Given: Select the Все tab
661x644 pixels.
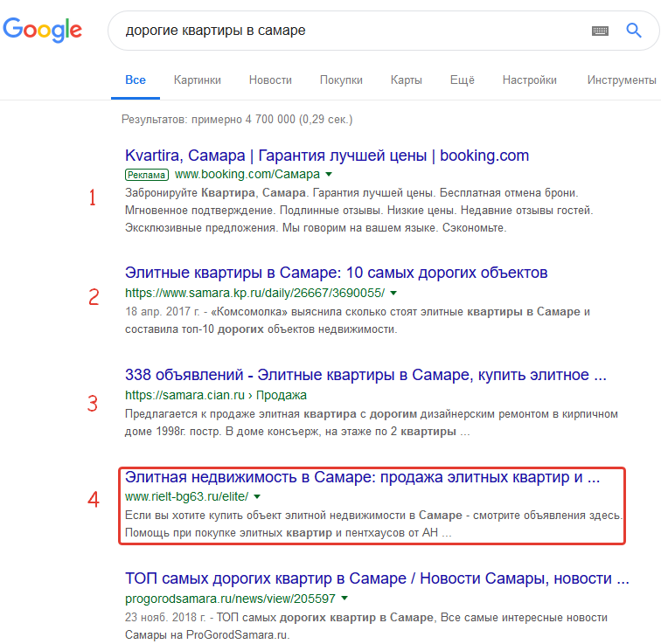Looking at the screenshot, I should [136, 80].
